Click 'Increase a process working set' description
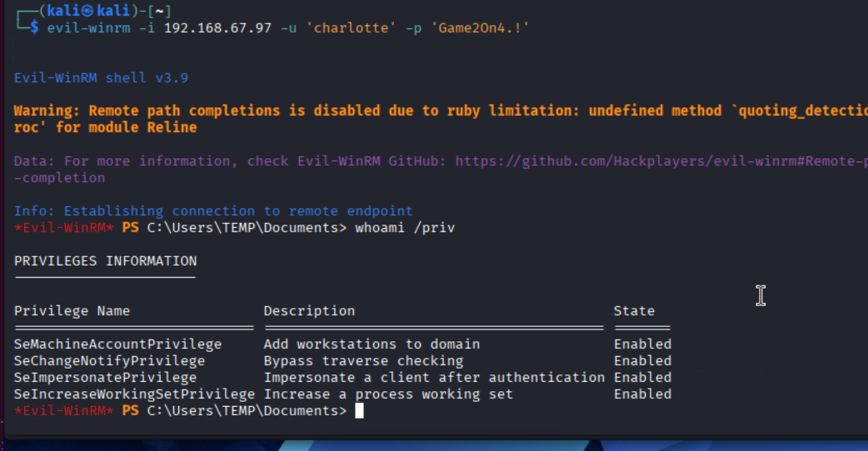This screenshot has width=868, height=451. (389, 394)
